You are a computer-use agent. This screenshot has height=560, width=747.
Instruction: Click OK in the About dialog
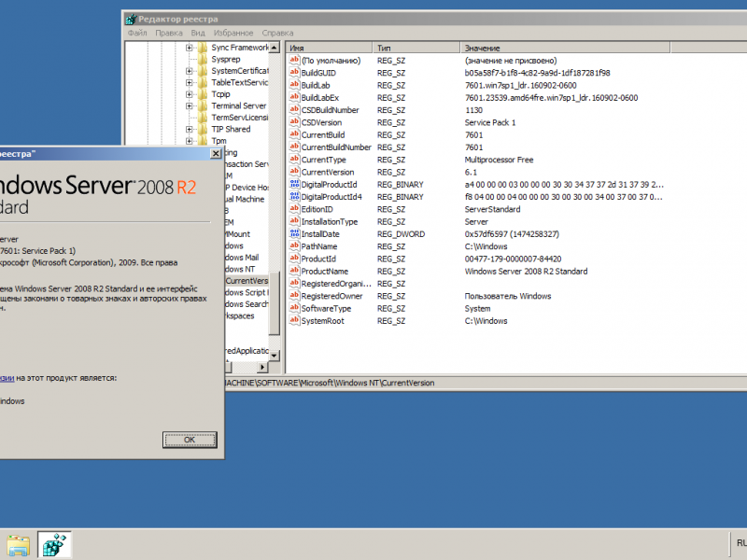coord(190,440)
